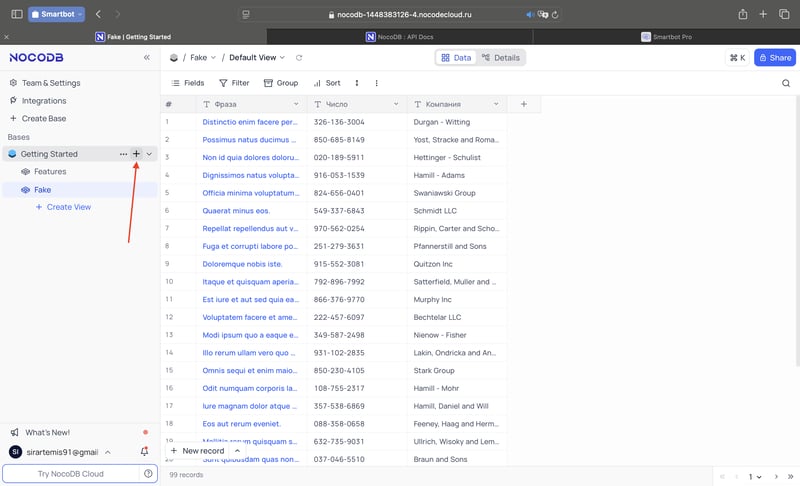Open row height icon in toolbar
This screenshot has height=486, width=800.
(x=357, y=83)
